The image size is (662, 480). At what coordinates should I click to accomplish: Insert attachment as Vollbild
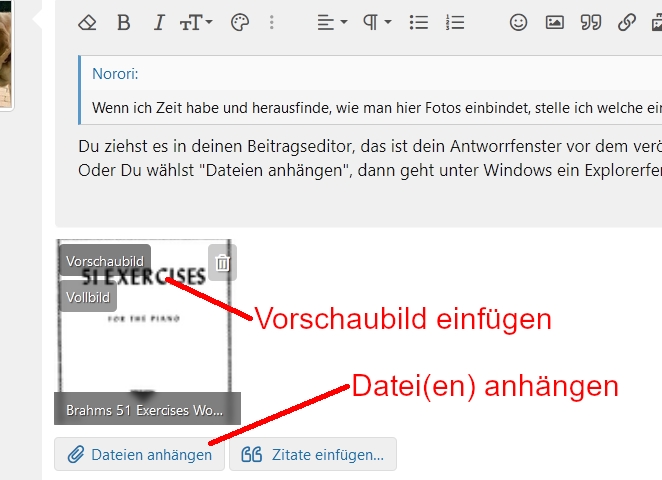[88, 297]
